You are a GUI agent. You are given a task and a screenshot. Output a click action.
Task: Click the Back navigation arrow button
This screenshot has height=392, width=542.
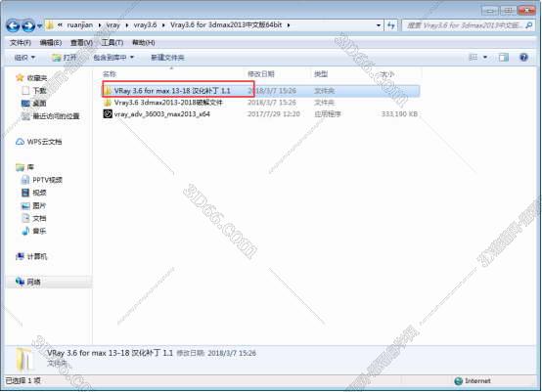point(13,25)
